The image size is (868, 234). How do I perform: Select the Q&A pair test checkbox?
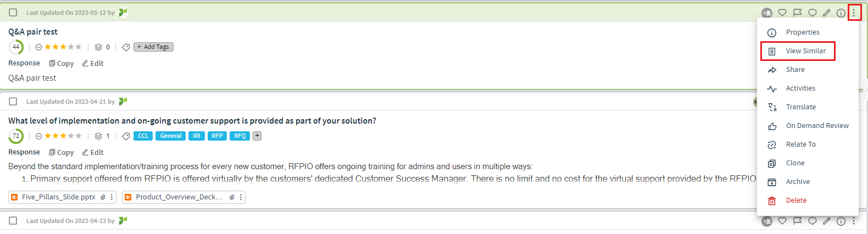tap(13, 12)
